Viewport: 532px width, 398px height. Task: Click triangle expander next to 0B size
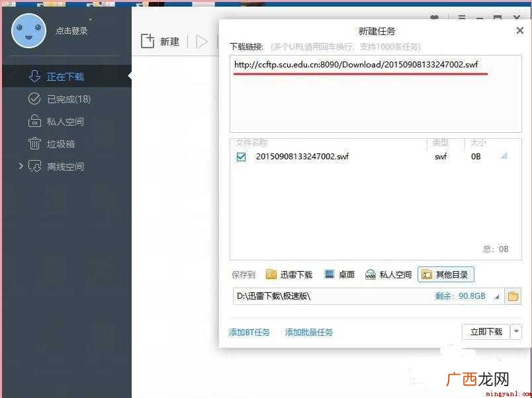coord(504,156)
